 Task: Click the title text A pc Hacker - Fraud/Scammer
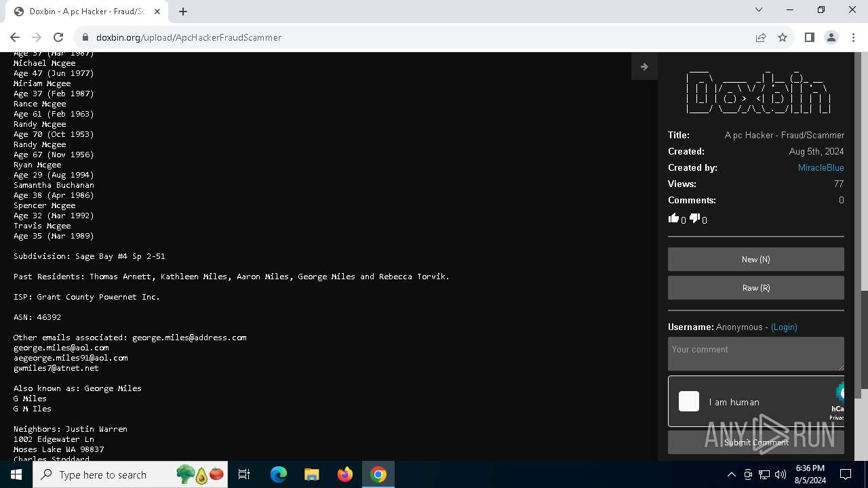785,135
